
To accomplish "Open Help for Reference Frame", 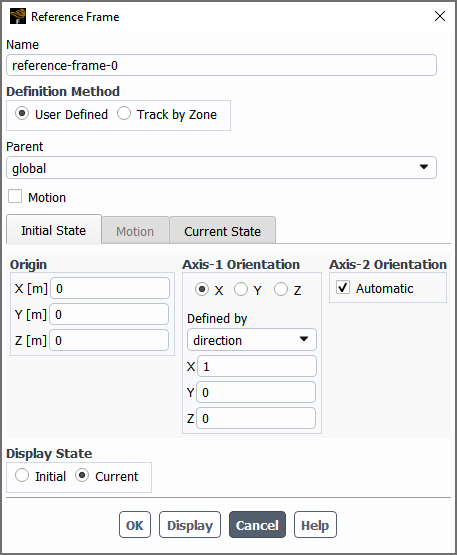I will coord(315,525).
